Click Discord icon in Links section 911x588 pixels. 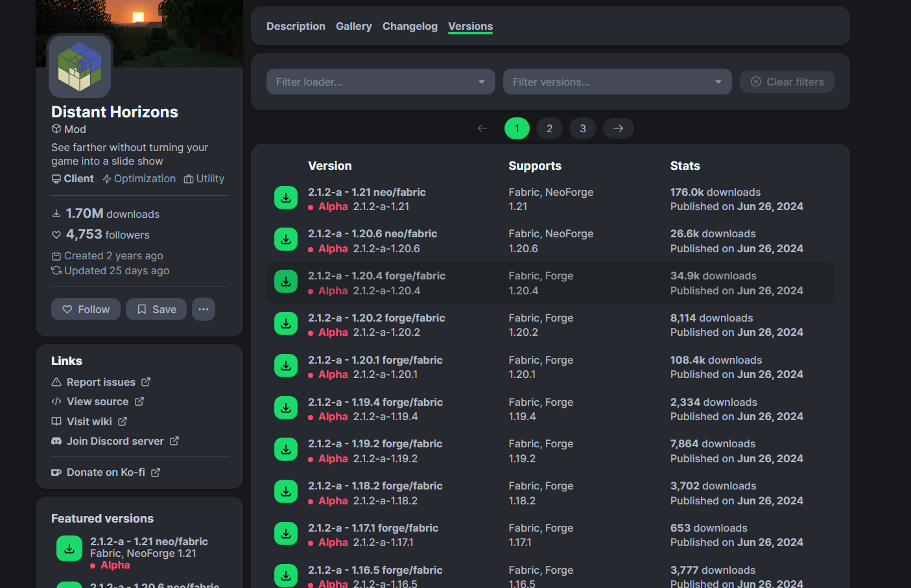tap(56, 441)
